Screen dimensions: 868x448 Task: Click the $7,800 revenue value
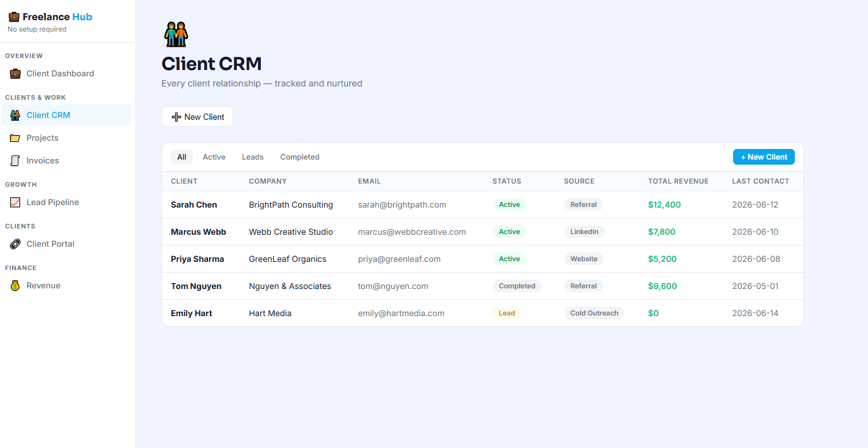pyautogui.click(x=662, y=232)
